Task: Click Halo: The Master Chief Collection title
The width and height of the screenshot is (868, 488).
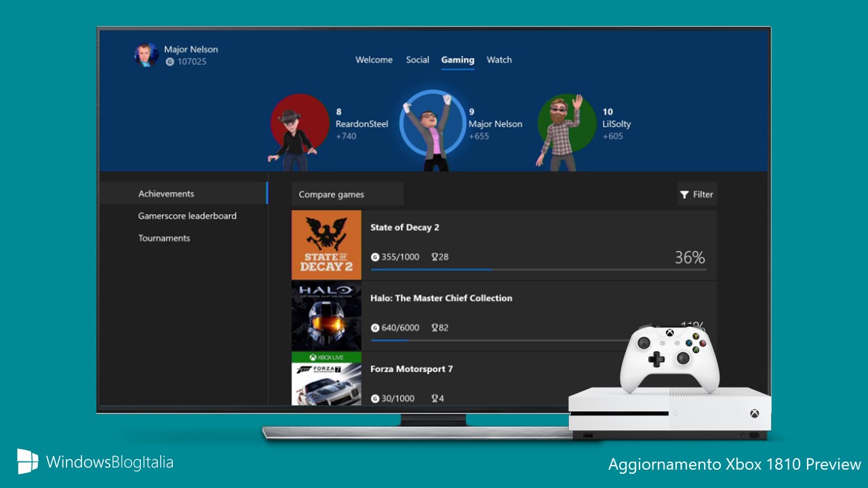Action: pos(441,298)
